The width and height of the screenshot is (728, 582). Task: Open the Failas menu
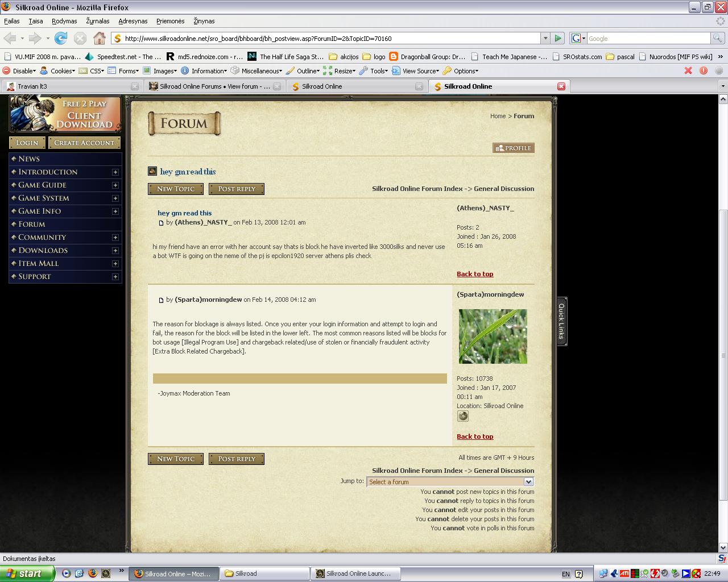(12, 21)
